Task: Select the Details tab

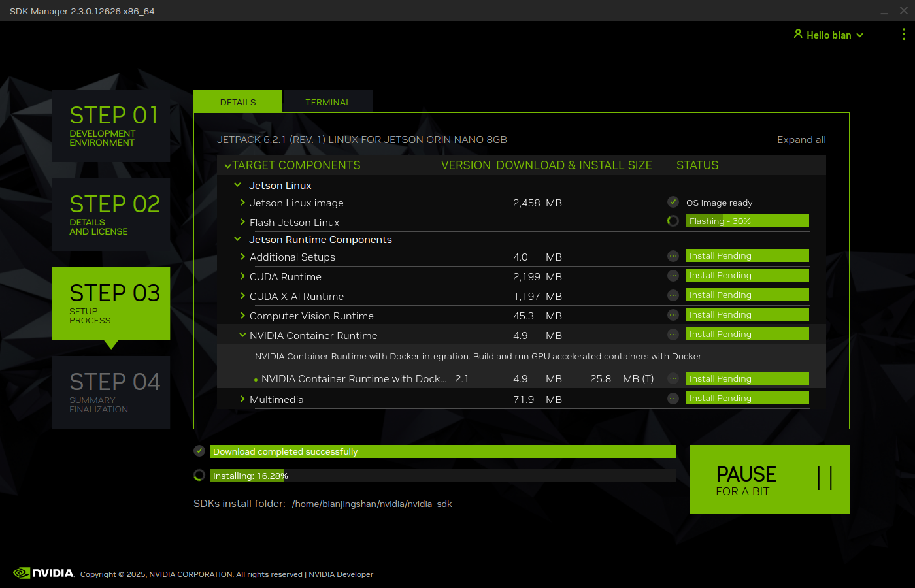Action: click(x=238, y=101)
